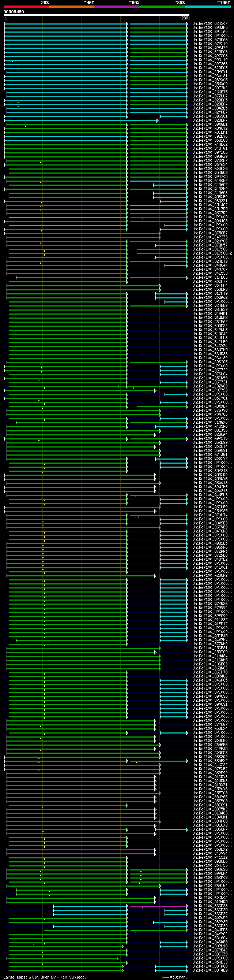Screen dimensions: 234x980
Task: Select hit UniRef100_Q9XGL1
Action: (x=210, y=125)
